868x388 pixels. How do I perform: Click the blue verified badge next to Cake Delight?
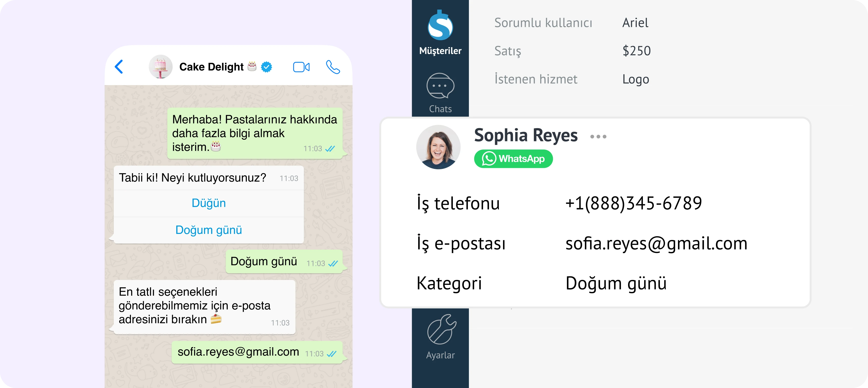point(266,67)
